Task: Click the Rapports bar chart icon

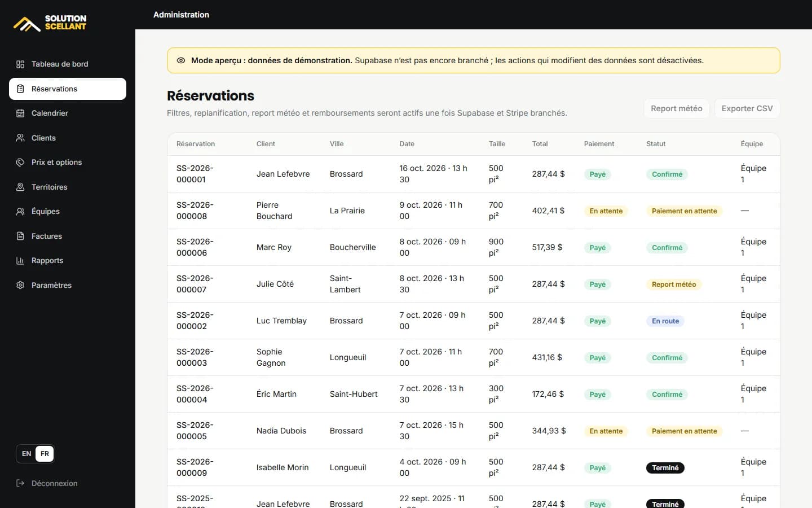Action: (x=20, y=261)
